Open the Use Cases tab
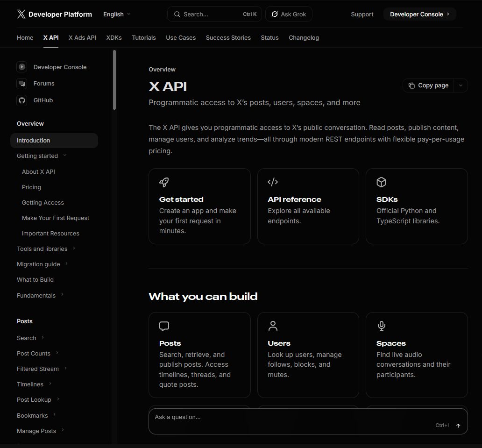 pyautogui.click(x=181, y=37)
